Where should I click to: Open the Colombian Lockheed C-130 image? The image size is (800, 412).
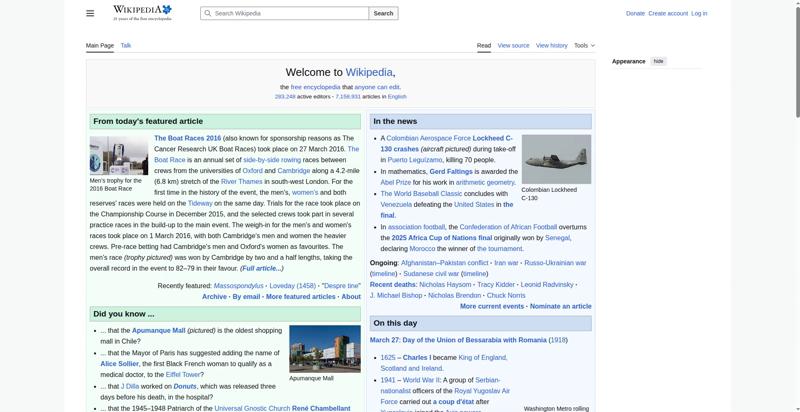pyautogui.click(x=556, y=158)
